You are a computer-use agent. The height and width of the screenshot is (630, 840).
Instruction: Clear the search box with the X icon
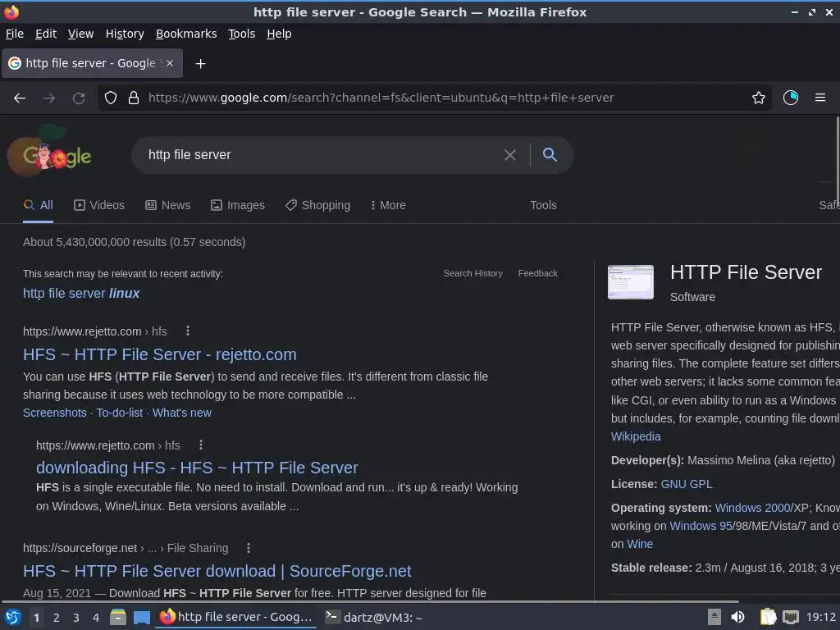tap(510, 155)
